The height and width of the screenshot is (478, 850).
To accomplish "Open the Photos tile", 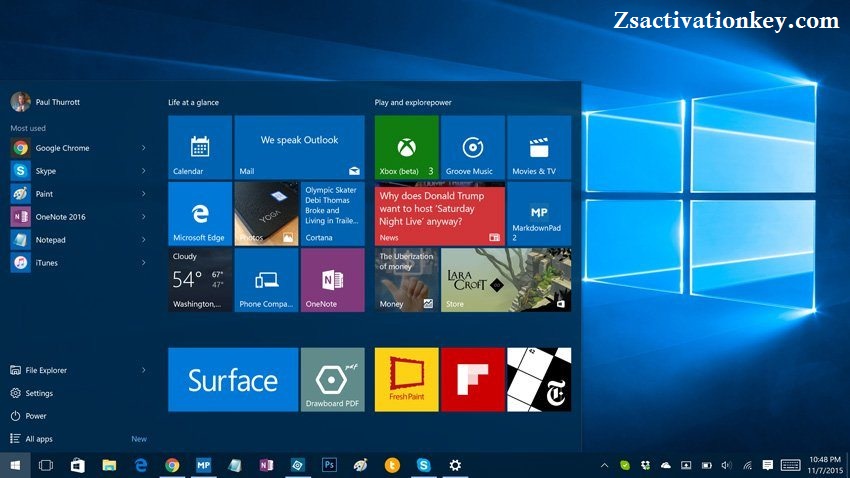I will click(266, 214).
